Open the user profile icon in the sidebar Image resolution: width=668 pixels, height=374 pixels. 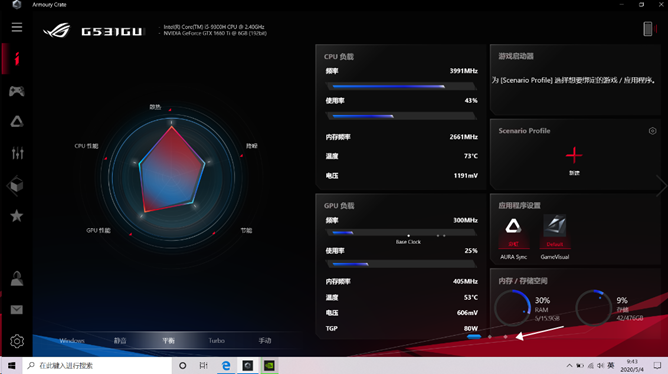click(x=17, y=279)
